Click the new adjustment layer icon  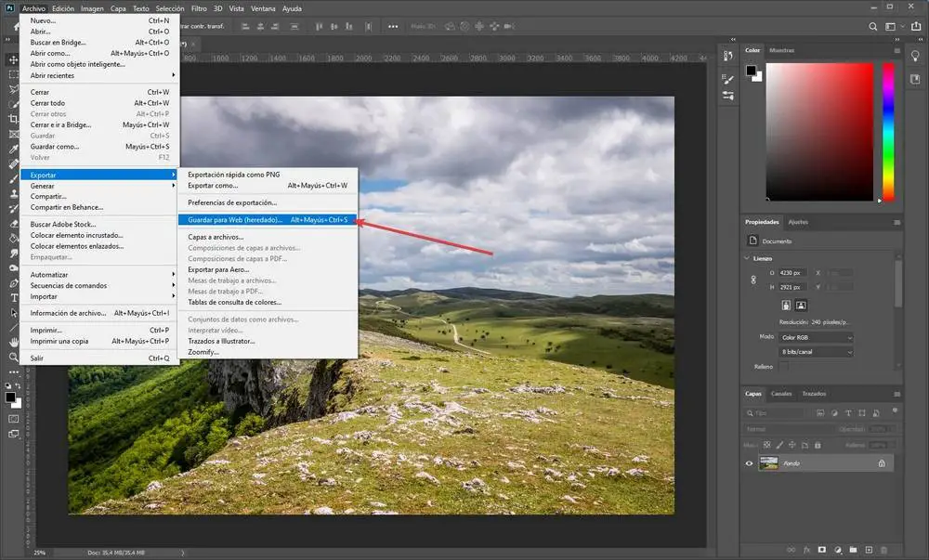[838, 550]
